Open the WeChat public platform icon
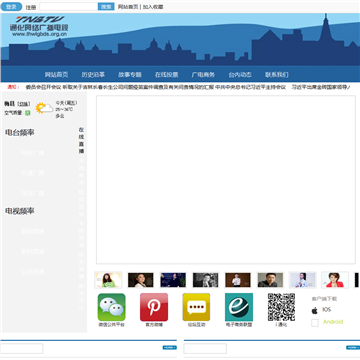The width and height of the screenshot is (360, 360). (112, 307)
